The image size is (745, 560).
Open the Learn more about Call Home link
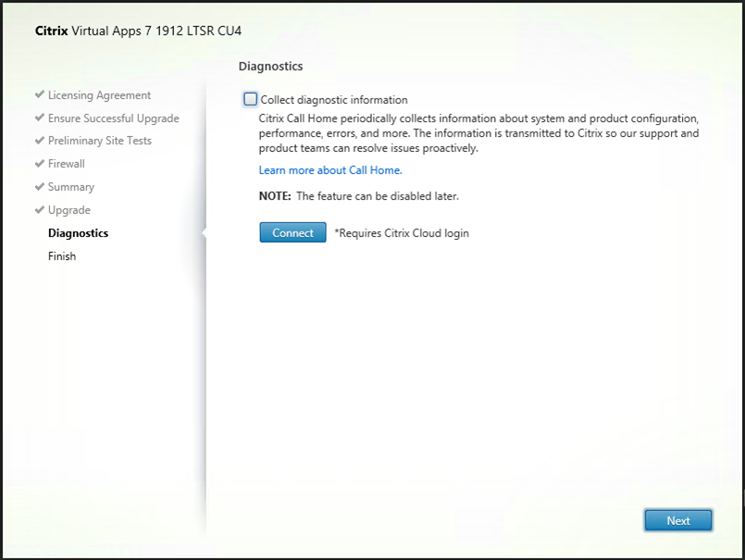click(x=330, y=170)
